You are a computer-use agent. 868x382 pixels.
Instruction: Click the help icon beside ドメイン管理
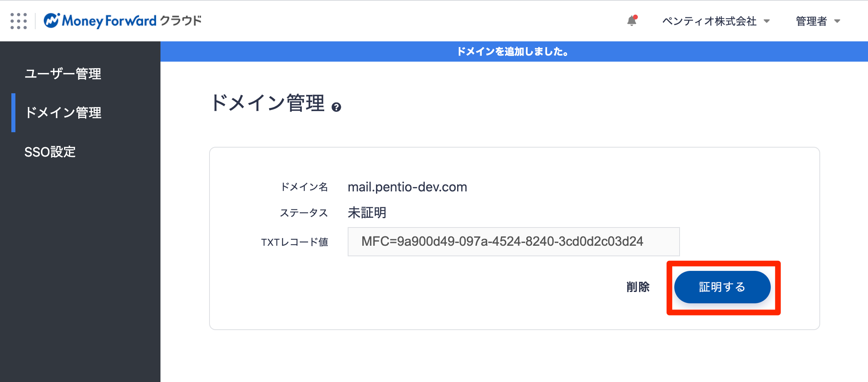[x=336, y=107]
